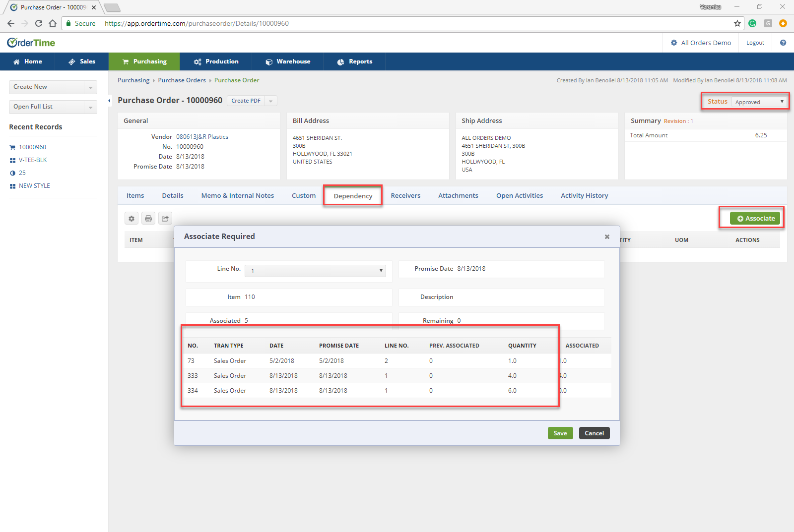
Task: Open recent record V-TEE-BLK
Action: 33,160
